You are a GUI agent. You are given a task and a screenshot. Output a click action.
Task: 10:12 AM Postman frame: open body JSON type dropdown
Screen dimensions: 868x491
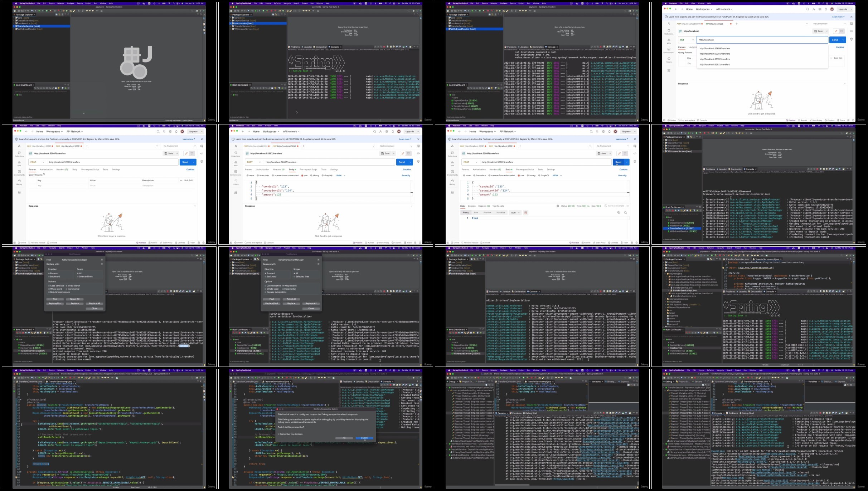[557, 176]
